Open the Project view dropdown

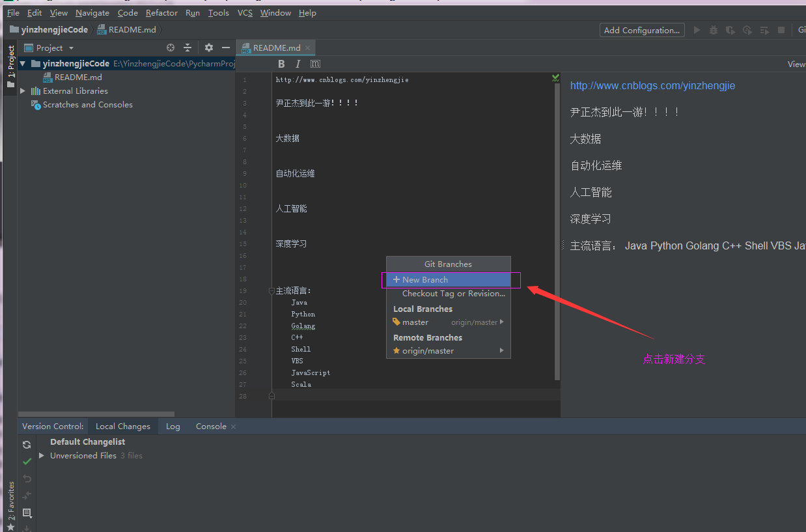pyautogui.click(x=71, y=48)
